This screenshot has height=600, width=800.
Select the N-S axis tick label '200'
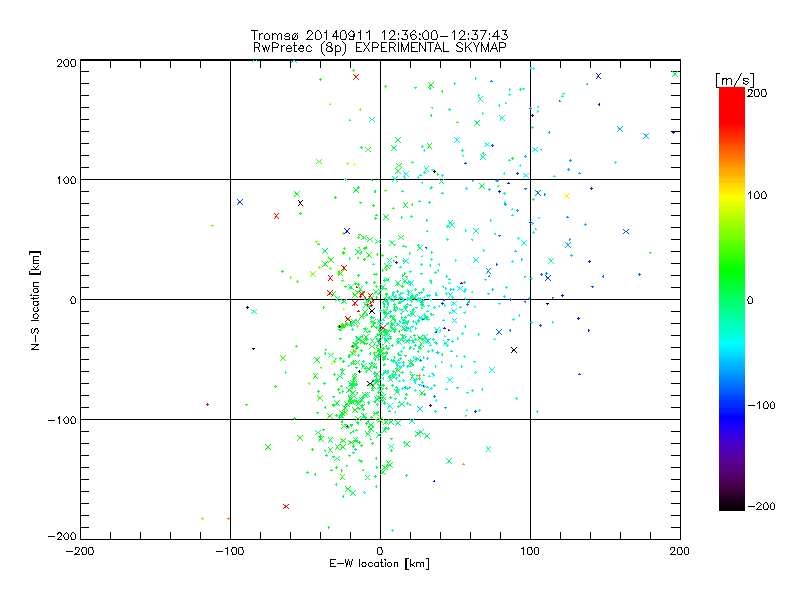[x=66, y=63]
